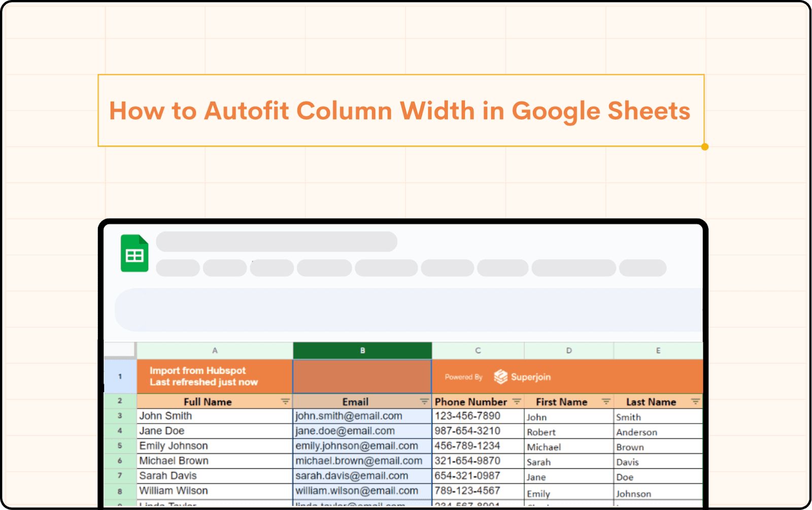Select cell jane.doe@email.com
Viewport: 812px width, 510px height.
pyautogui.click(x=362, y=431)
